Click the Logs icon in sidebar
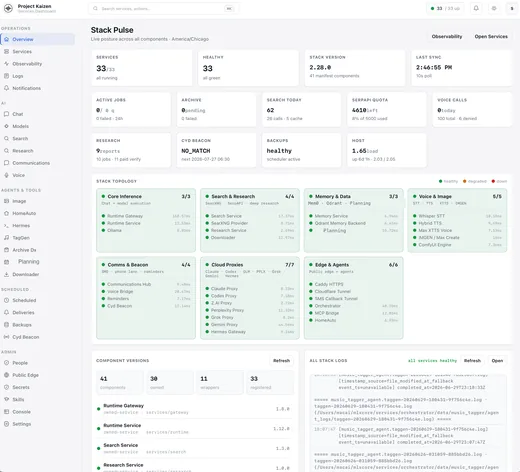Screen dimensions: 520x472 (6, 76)
